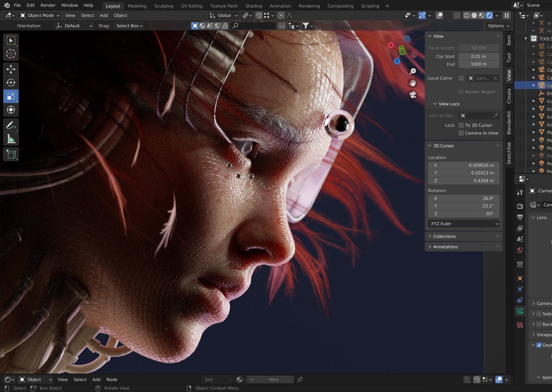This screenshot has height=392, width=552.
Task: Open Output properties tab
Action: (520, 217)
